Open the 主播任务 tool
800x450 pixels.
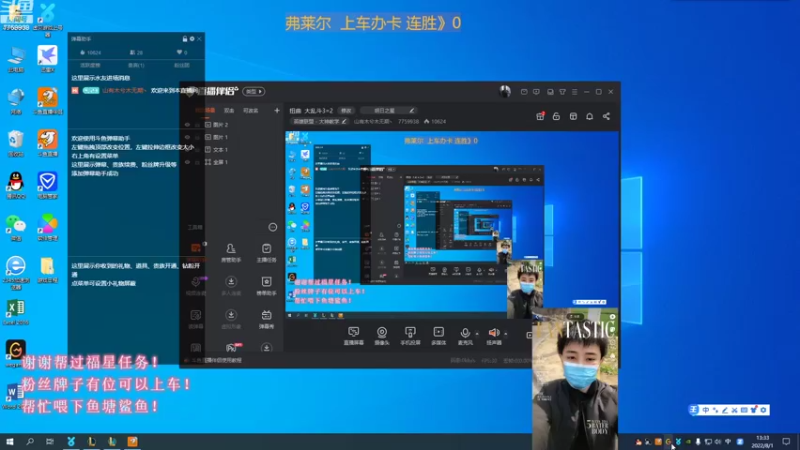point(266,253)
